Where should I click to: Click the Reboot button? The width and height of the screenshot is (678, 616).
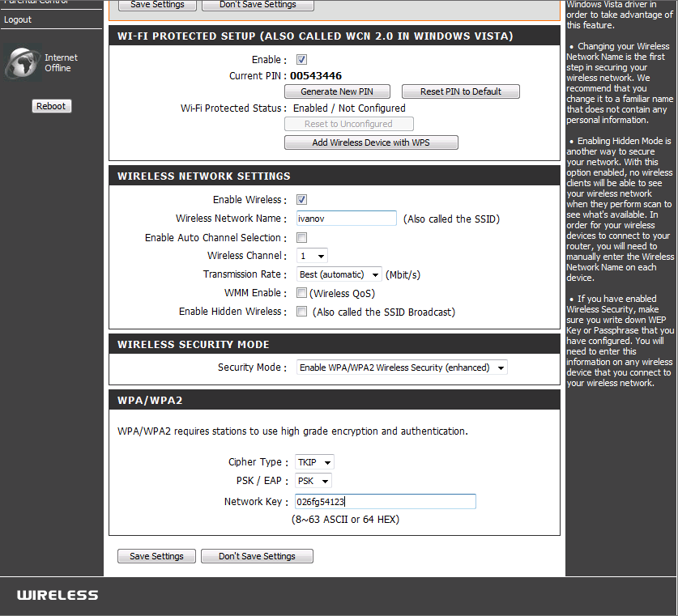coord(52,106)
